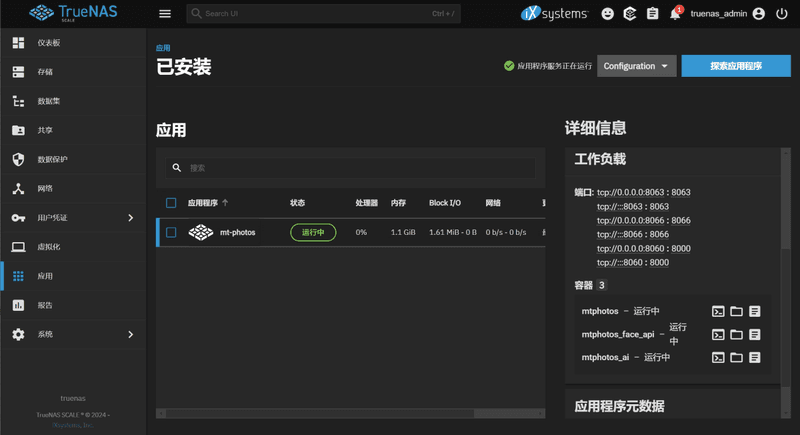Open the TrueCommand status icon
Image resolution: width=800 pixels, height=435 pixels.
tap(630, 14)
